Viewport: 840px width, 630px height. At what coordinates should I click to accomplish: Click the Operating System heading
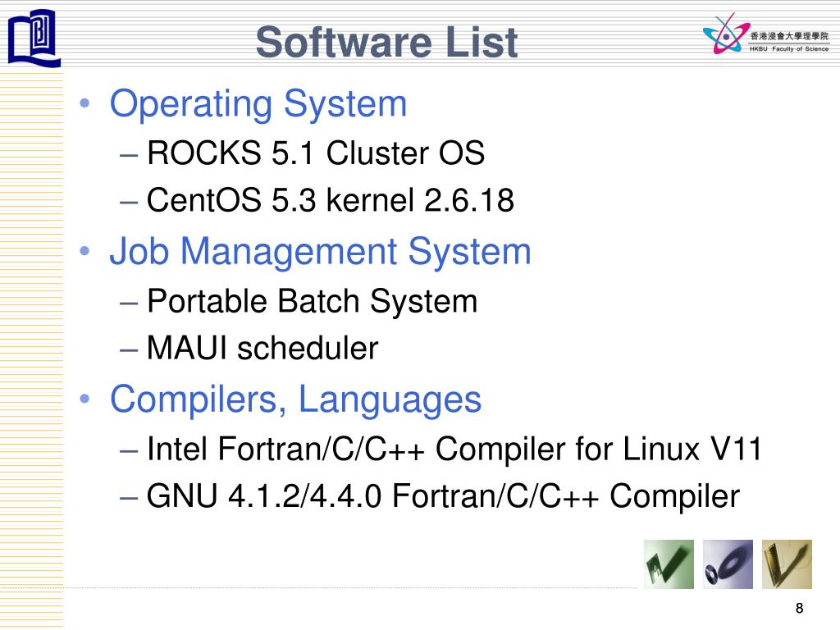258,104
